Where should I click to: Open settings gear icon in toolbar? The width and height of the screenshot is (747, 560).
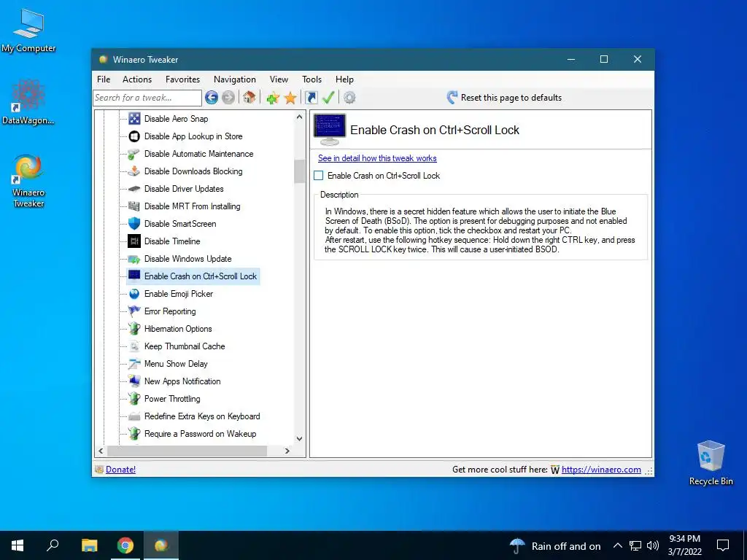pyautogui.click(x=349, y=98)
